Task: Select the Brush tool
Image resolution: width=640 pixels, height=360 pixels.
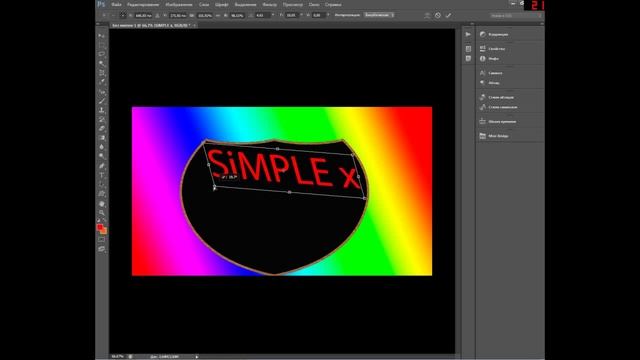Action: (x=101, y=101)
